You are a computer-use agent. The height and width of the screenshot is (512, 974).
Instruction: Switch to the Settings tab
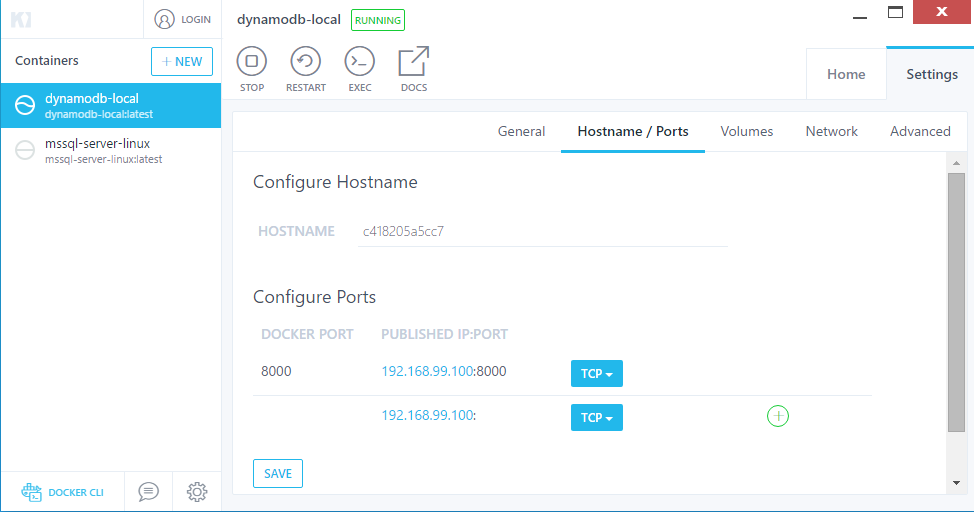pos(932,74)
